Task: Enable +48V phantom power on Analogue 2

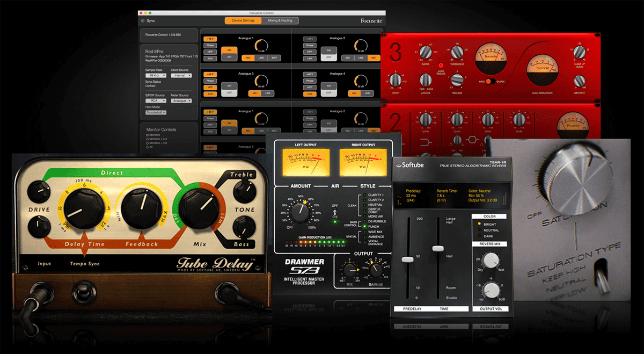Action: point(310,39)
